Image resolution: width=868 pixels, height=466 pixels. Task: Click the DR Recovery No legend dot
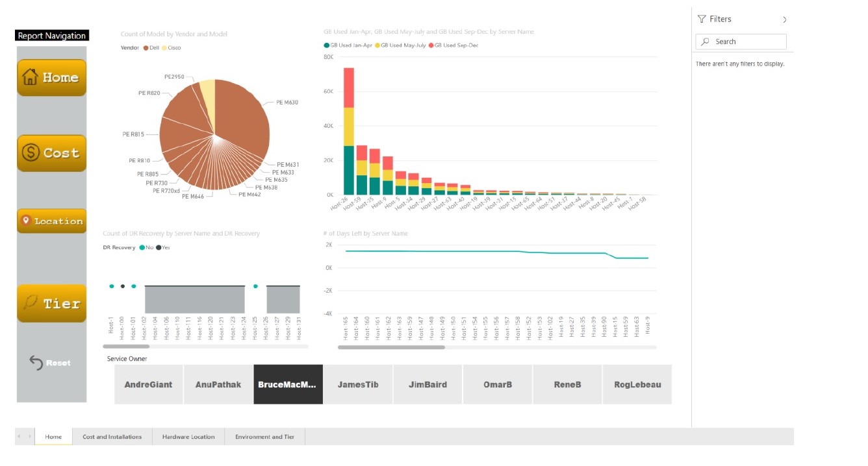142,247
